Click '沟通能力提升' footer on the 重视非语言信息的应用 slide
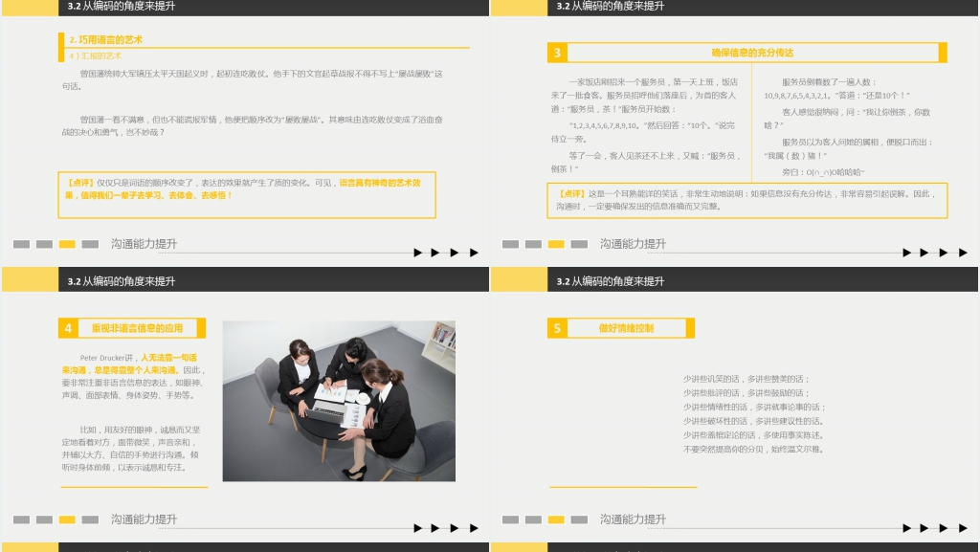The height and width of the screenshot is (552, 980). (144, 519)
